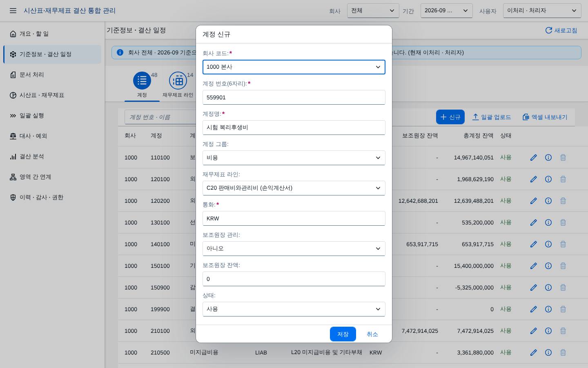Click the account search box
The height and width of the screenshot is (368, 588).
pos(160,117)
